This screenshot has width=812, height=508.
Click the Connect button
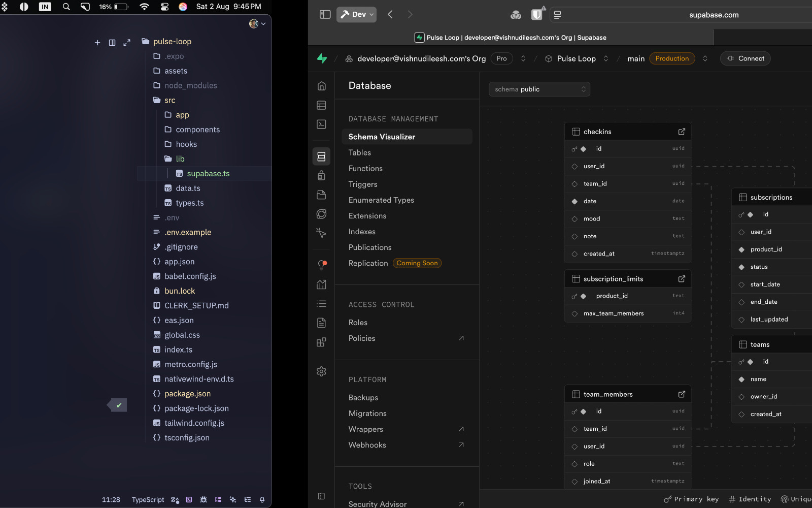point(745,58)
